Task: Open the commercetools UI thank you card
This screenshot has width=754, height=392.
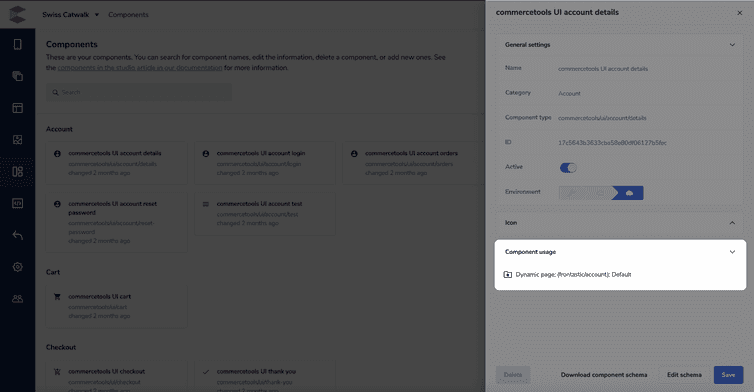Action: (x=265, y=377)
